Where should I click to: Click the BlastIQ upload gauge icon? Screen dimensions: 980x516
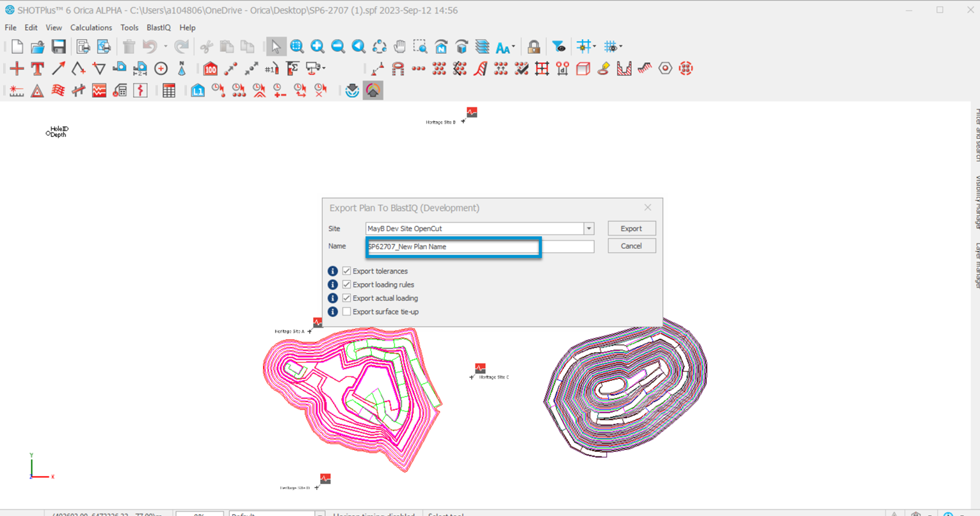[373, 91]
